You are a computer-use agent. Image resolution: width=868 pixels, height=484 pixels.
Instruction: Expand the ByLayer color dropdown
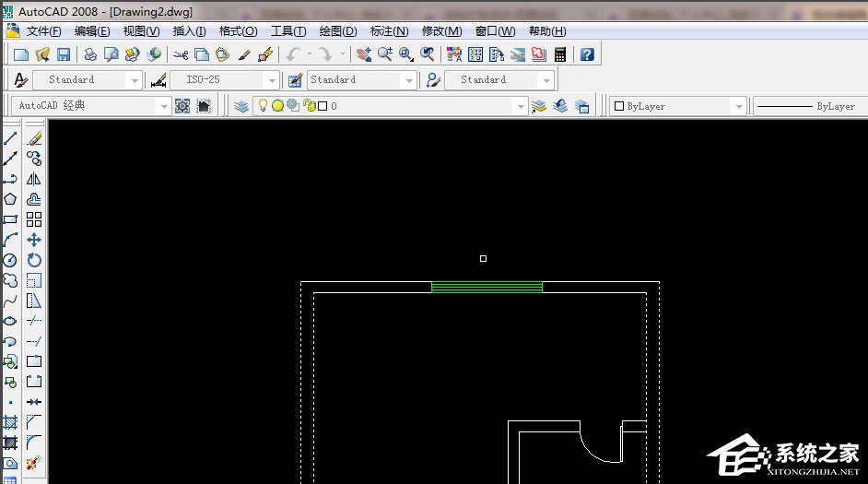pos(738,106)
